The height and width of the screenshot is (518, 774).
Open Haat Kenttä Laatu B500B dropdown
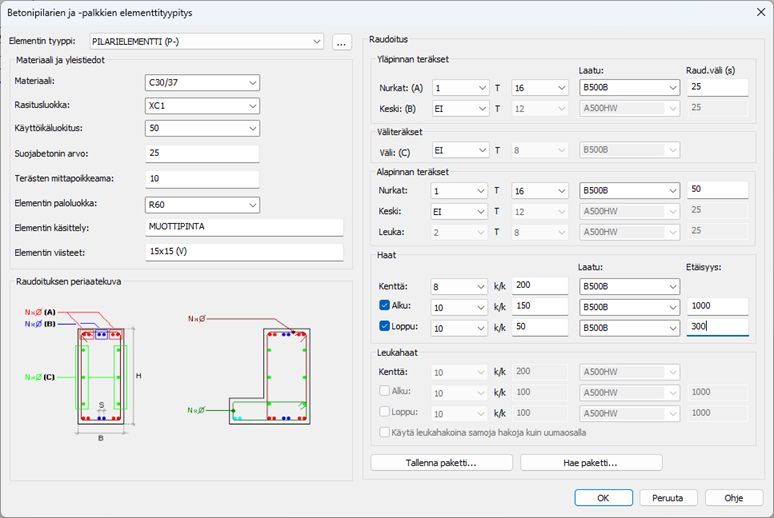point(629,286)
